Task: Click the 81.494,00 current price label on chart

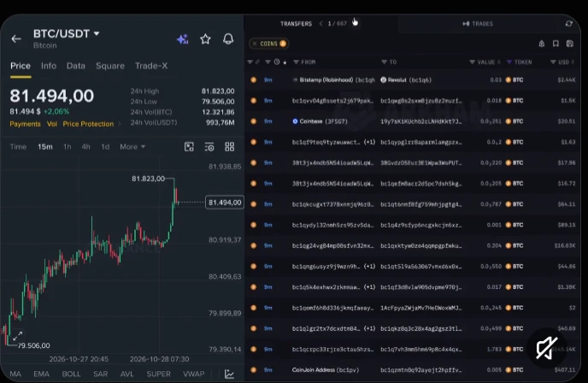Action: pyautogui.click(x=225, y=203)
